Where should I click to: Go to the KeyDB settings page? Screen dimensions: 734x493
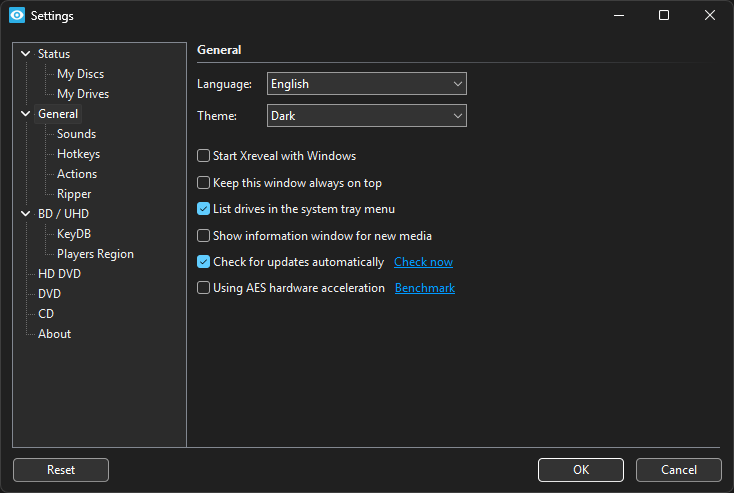click(x=74, y=234)
